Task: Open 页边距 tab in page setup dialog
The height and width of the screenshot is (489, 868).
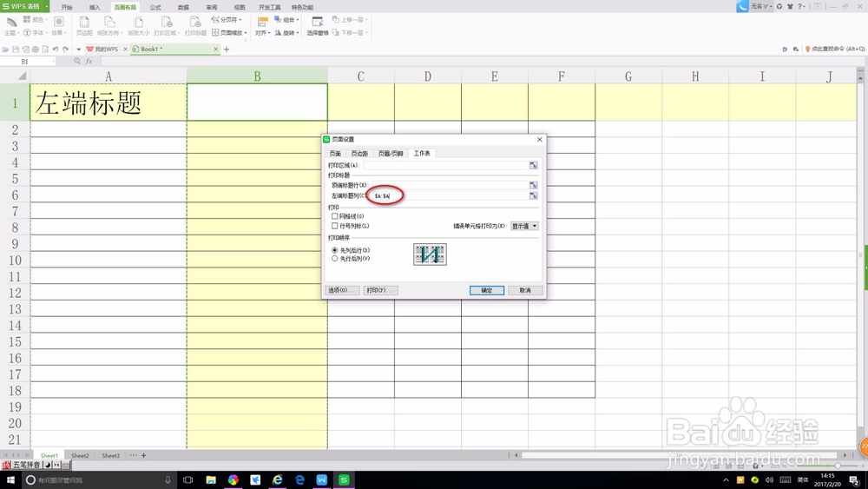Action: pyautogui.click(x=359, y=154)
